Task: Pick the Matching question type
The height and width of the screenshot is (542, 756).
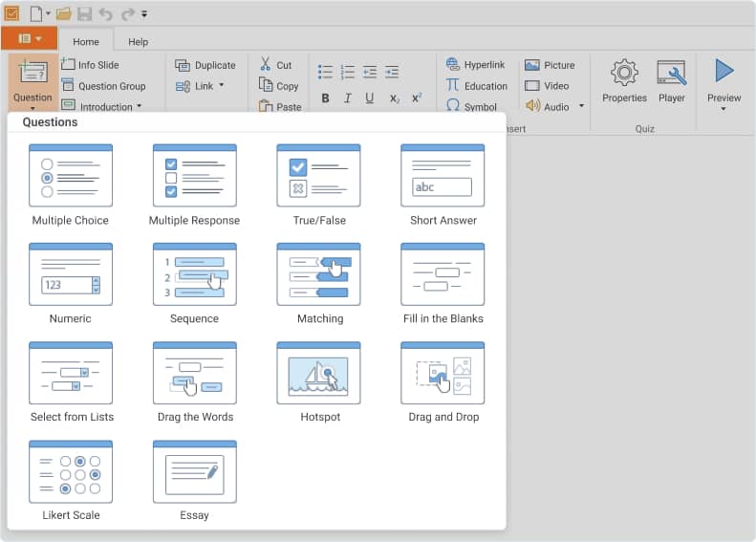Action: coord(318,275)
